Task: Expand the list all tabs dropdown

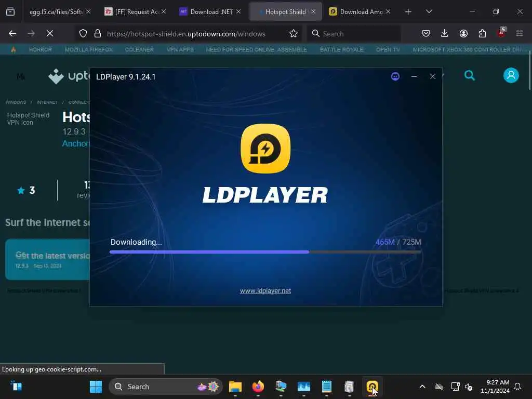Action: (429, 12)
